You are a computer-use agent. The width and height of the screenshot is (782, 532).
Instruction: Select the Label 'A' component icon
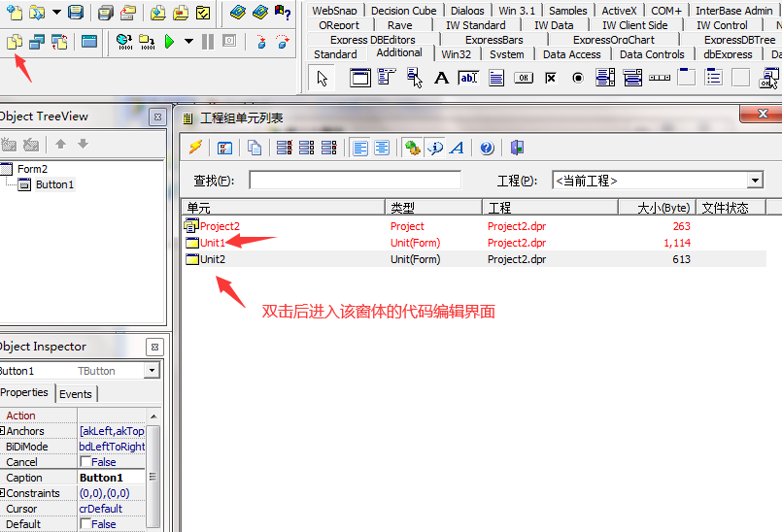[x=441, y=78]
